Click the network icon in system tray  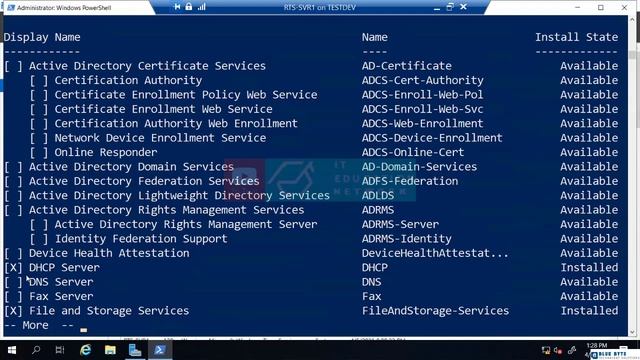tap(546, 351)
